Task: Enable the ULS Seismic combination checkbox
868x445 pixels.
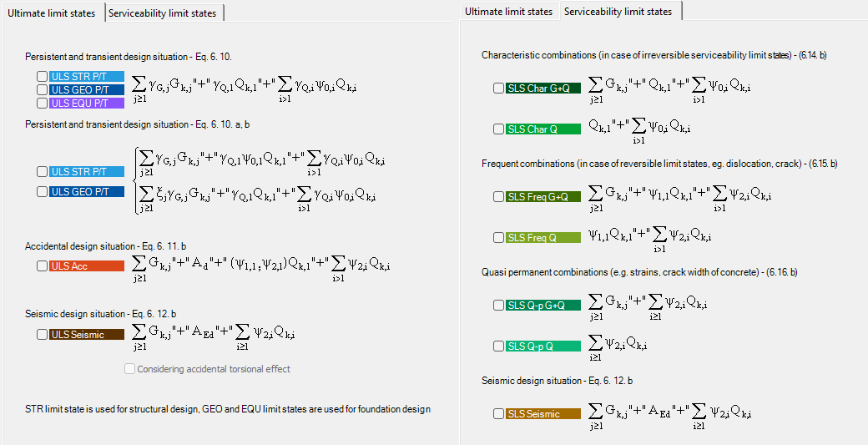Action: pos(42,335)
